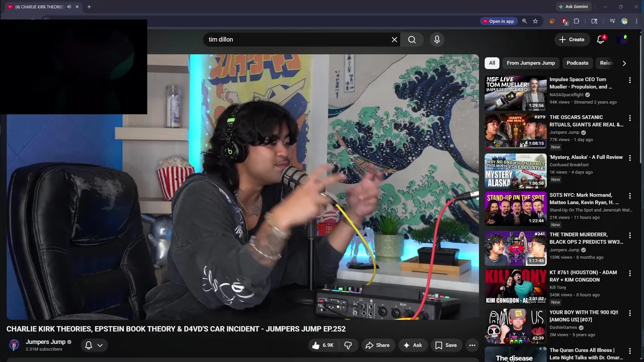Open Kill Tony Kim Congdon thumbnail
644x362 pixels.
pos(515,286)
